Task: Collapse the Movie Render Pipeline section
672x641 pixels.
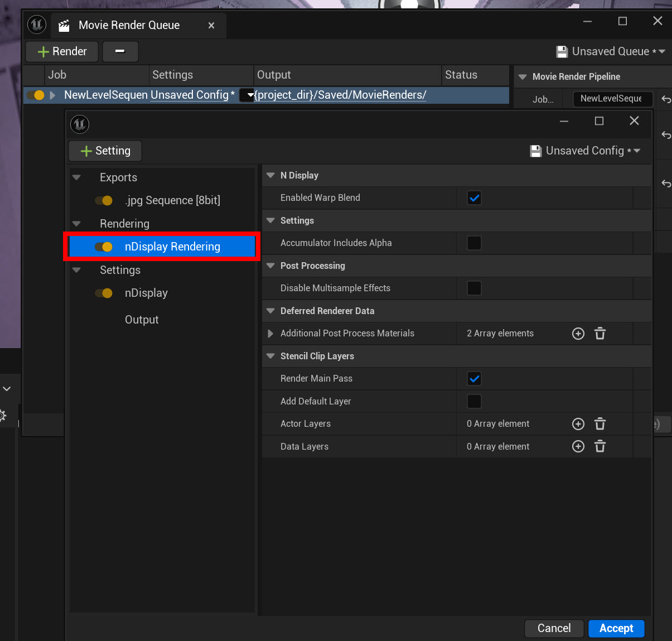Action: click(523, 77)
